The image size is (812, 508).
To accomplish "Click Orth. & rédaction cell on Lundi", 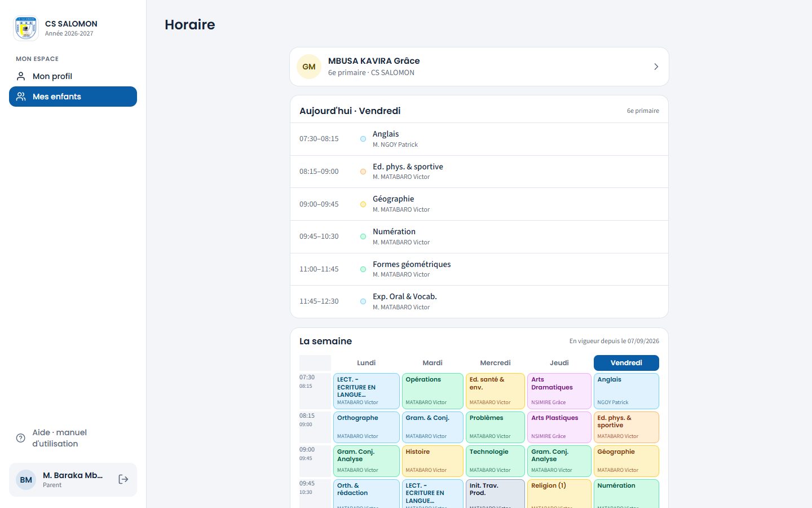I will point(367,494).
